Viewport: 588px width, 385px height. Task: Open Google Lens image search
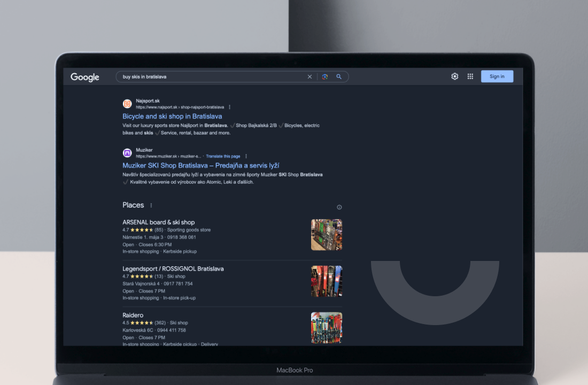[x=324, y=76]
